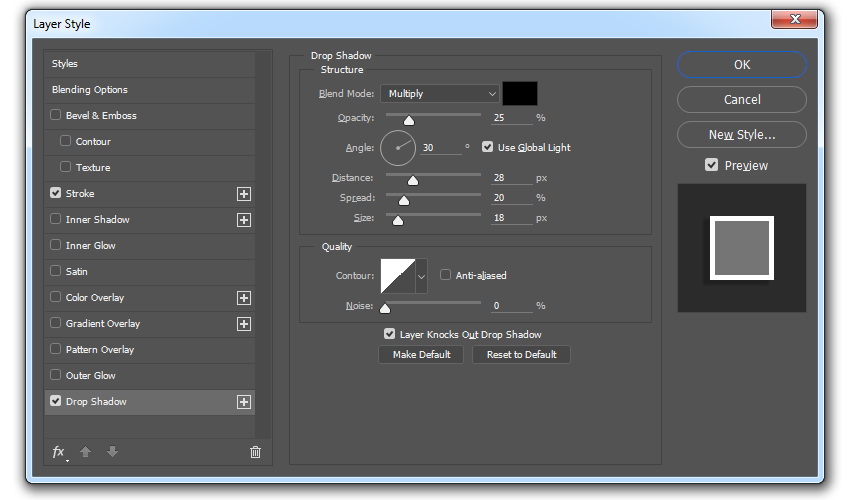Enable the Inner Shadow checkbox
Screen dimensions: 850x500
(x=55, y=219)
